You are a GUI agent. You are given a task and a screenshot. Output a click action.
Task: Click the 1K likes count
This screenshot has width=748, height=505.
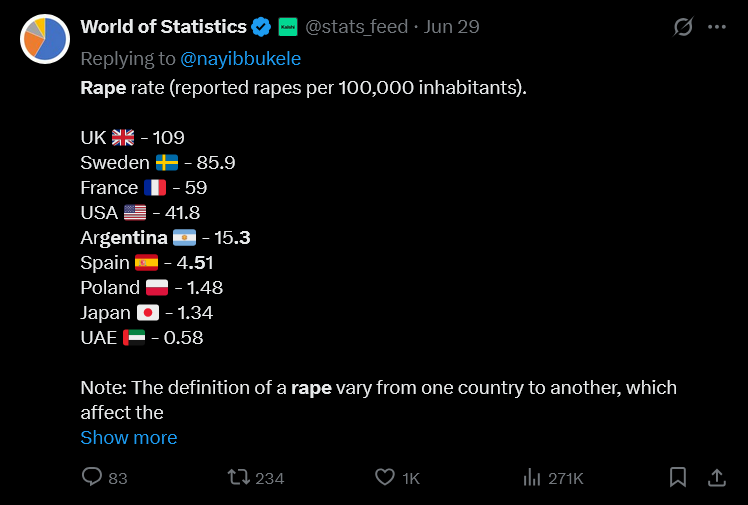tap(411, 478)
